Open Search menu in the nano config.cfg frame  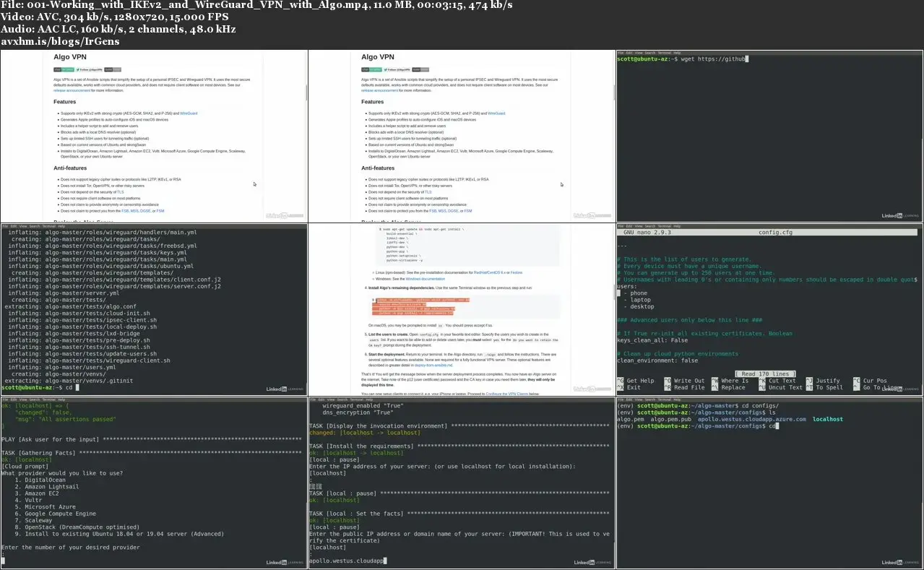tap(649, 226)
